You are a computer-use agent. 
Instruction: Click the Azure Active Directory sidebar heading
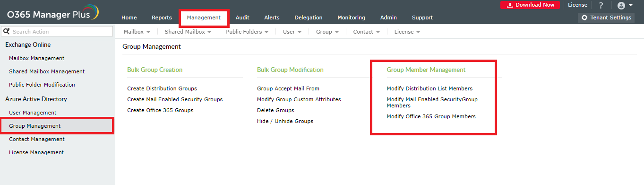point(36,99)
